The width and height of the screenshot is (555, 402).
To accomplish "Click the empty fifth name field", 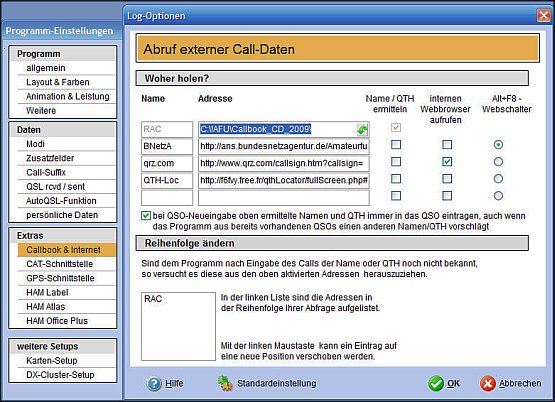I will (x=167, y=198).
